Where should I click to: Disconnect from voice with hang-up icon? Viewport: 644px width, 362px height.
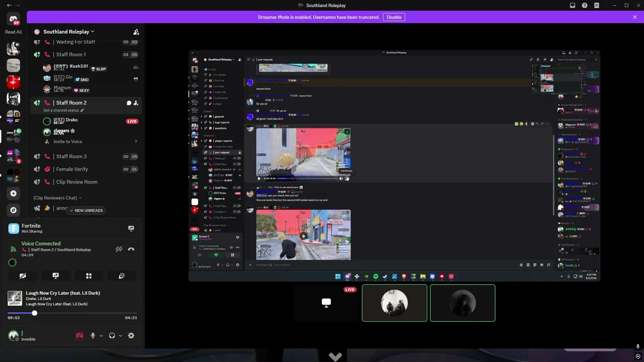(131, 249)
